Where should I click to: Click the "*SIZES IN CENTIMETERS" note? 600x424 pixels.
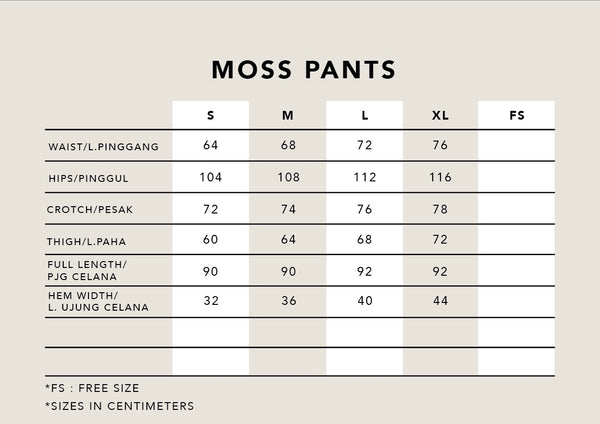(119, 406)
